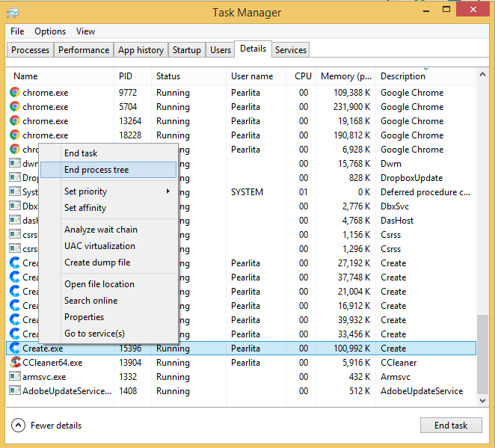
Task: Click the Chrome icon in the 6,928 K row
Action: [x=15, y=149]
